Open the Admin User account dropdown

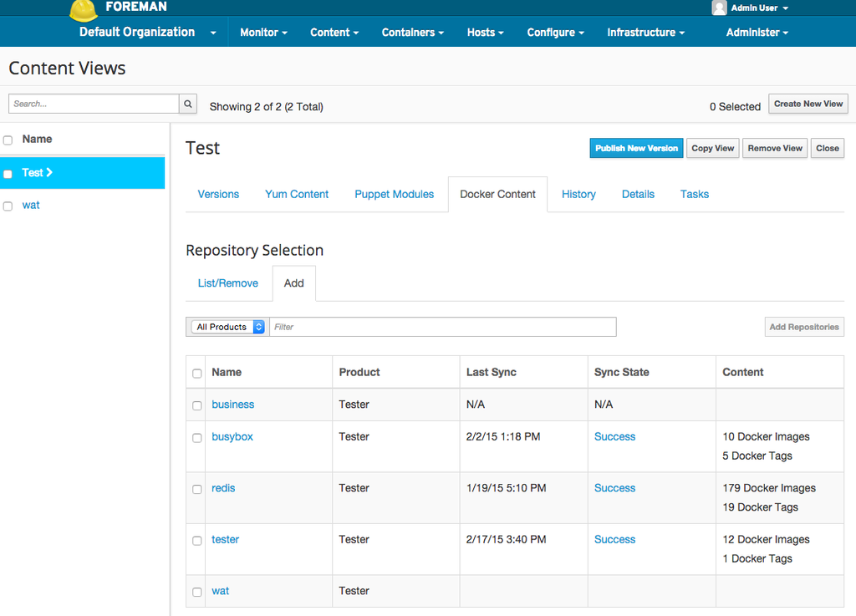point(759,8)
